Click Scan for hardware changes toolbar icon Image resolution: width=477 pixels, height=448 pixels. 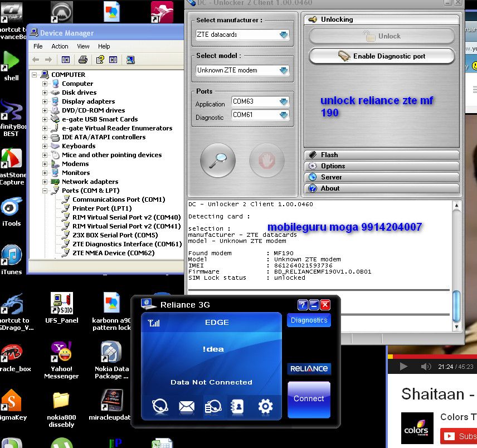[130, 60]
